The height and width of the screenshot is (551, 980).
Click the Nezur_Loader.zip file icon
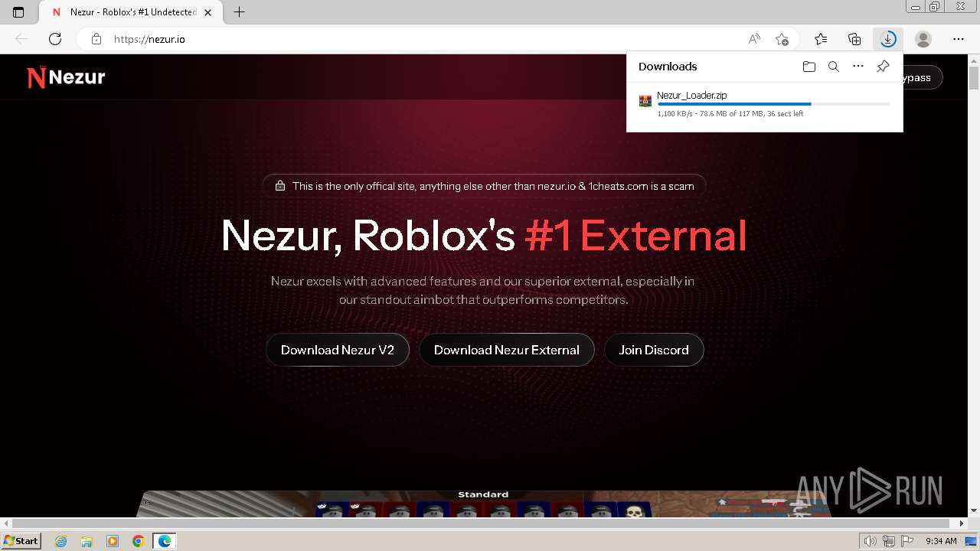[645, 101]
